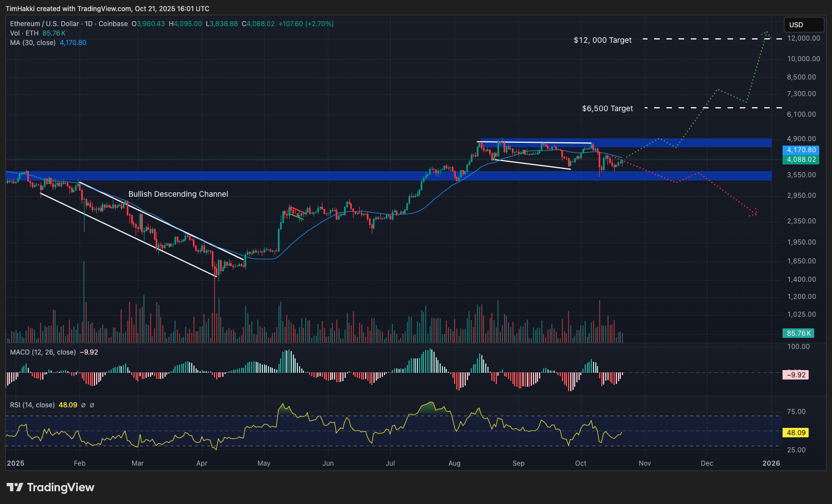Select the Bullish Descending Channel annotation
This screenshot has height=504, width=832.
click(178, 194)
